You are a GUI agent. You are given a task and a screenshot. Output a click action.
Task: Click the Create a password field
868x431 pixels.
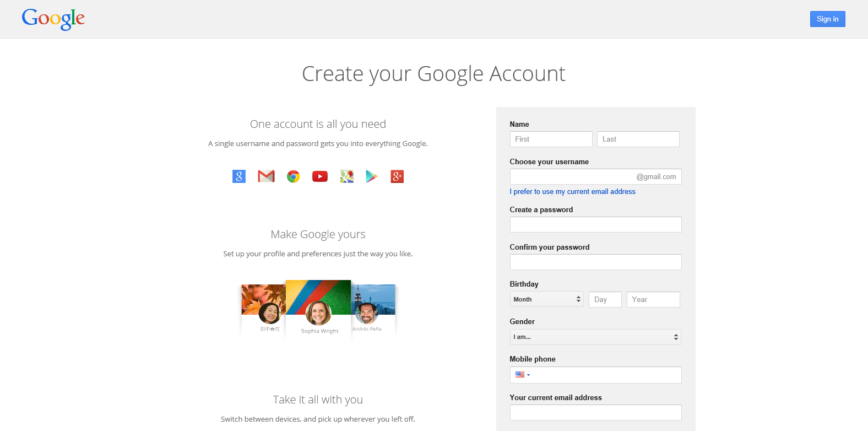(x=595, y=224)
